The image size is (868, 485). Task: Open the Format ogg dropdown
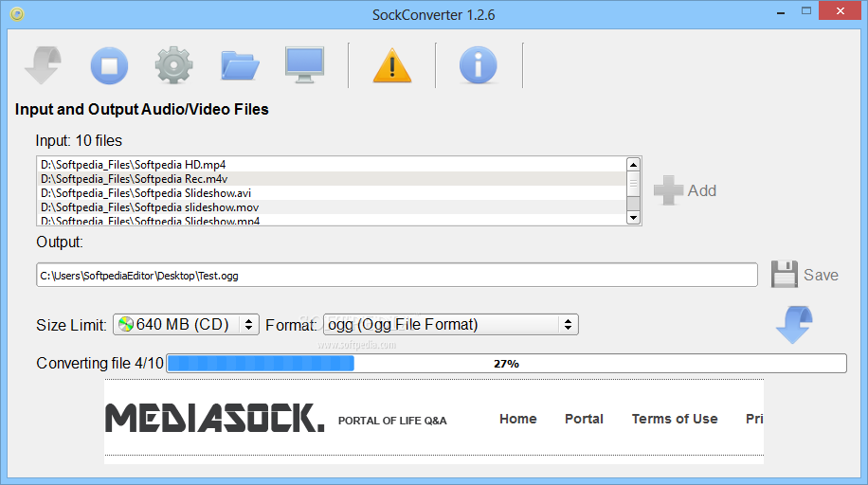(451, 325)
